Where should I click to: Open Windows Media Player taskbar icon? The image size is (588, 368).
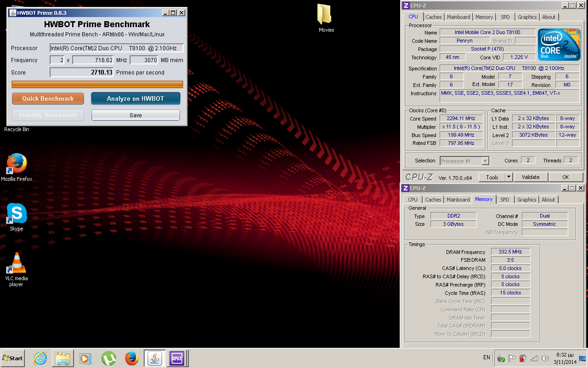(x=85, y=358)
